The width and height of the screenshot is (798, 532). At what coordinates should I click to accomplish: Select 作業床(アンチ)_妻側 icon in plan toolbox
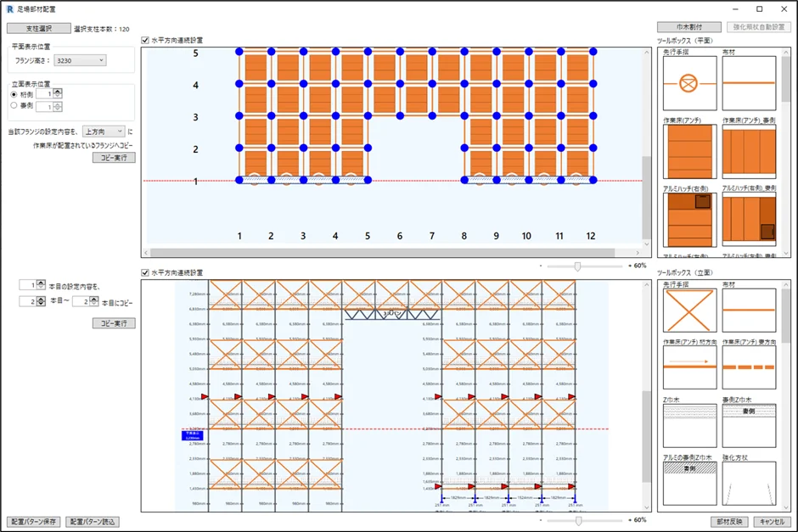point(749,152)
